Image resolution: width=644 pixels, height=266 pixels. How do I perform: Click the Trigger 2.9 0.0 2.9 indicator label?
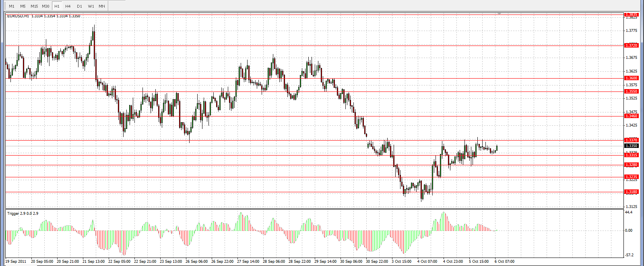23,214
